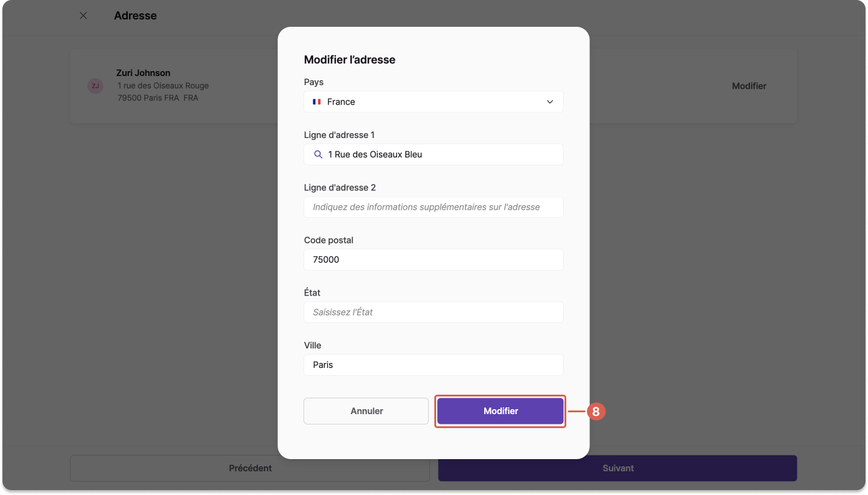Expand the Pays chevron arrow
868x495 pixels.
click(x=550, y=102)
